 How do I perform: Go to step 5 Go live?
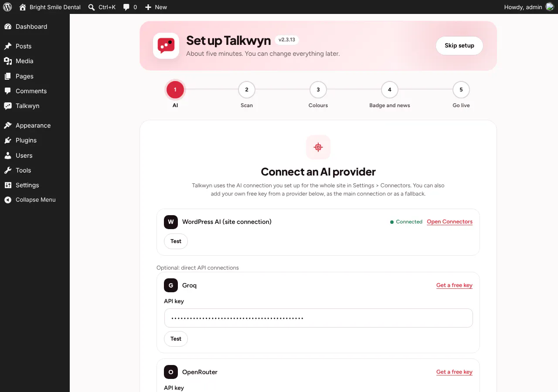pyautogui.click(x=461, y=90)
